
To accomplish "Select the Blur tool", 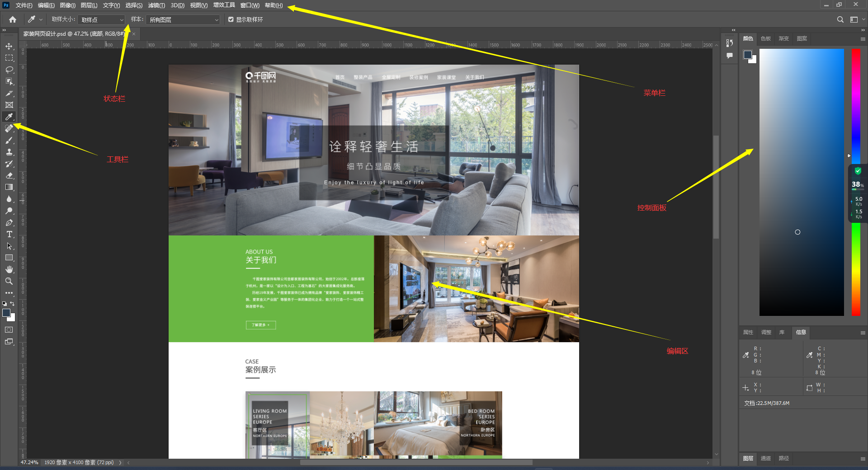I will pyautogui.click(x=9, y=199).
